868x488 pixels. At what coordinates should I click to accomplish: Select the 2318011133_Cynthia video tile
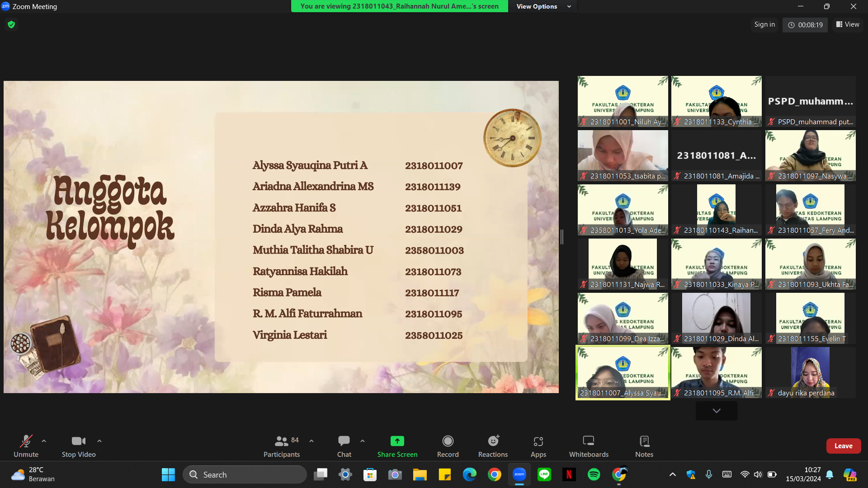pos(717,101)
